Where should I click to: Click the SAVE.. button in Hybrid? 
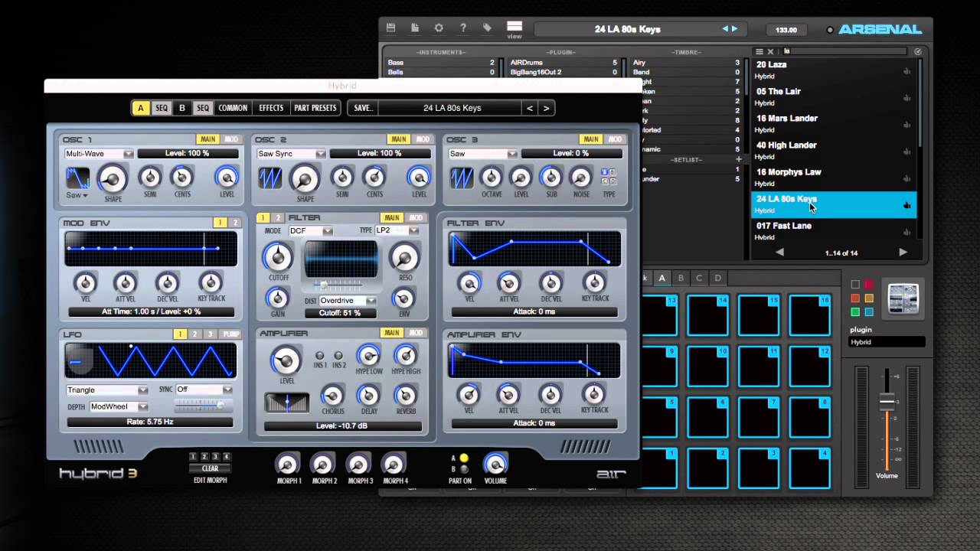[x=363, y=108]
